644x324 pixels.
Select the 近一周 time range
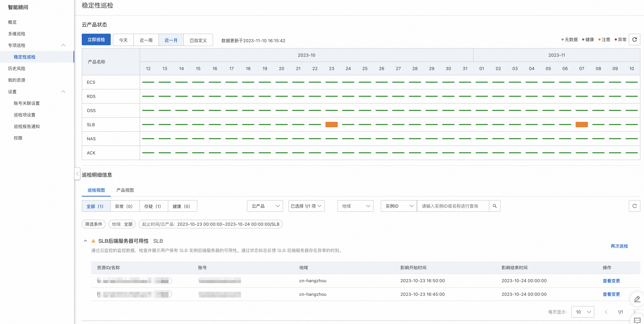(146, 40)
